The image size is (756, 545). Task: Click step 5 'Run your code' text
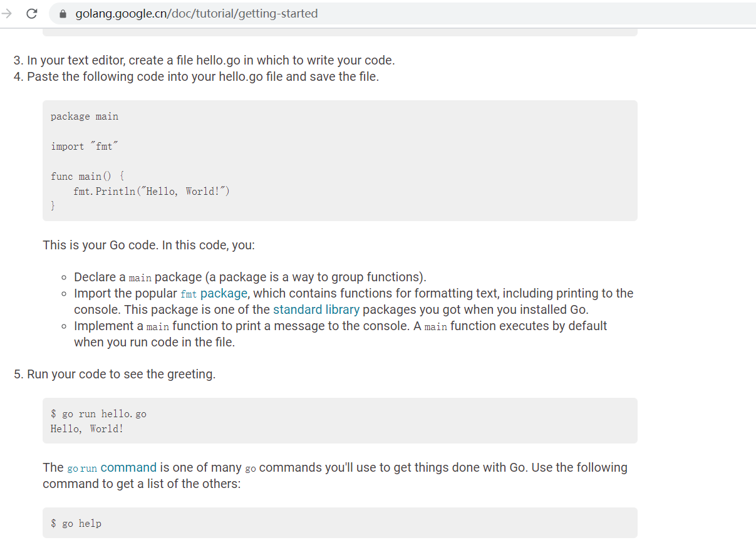[x=115, y=375]
